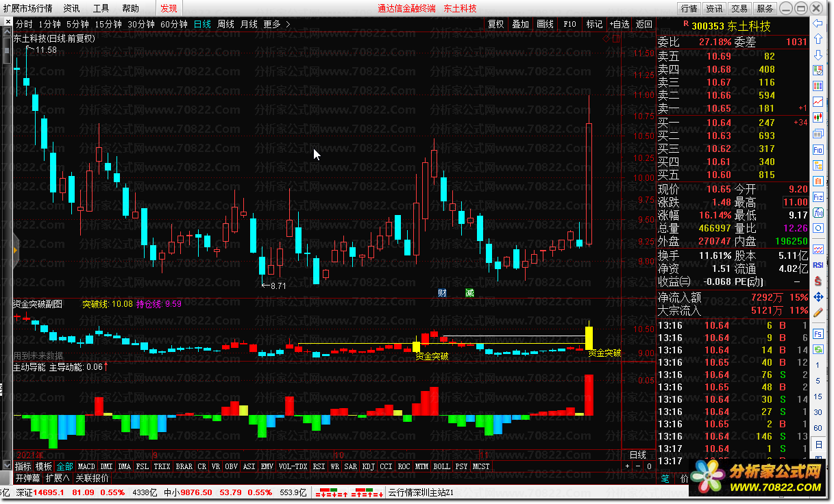The width and height of the screenshot is (834, 504).
Task: Click the 交易 button at top right
Action: click(739, 8)
